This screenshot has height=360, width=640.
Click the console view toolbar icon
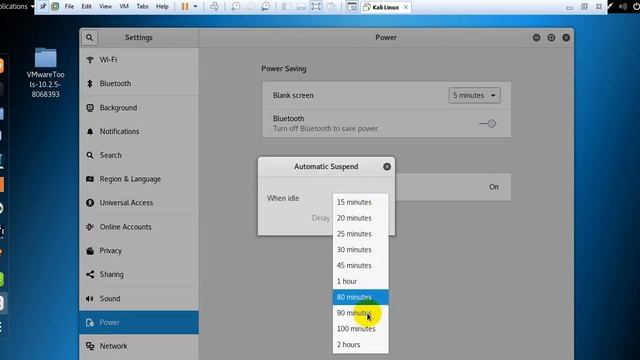pyautogui.click(x=351, y=7)
